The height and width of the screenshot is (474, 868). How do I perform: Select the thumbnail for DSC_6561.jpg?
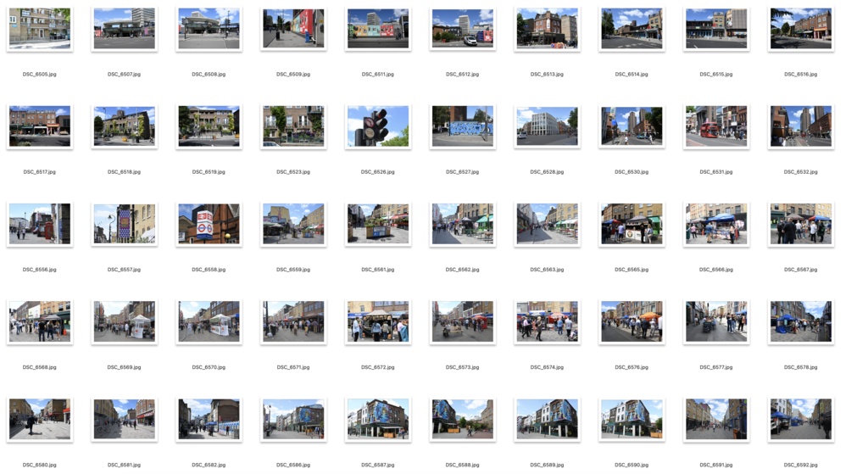click(x=378, y=224)
